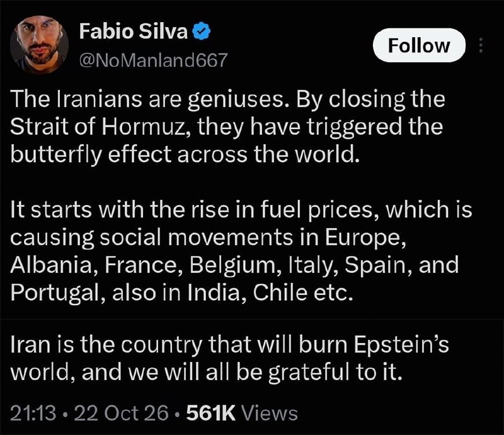Click the word Views in the footer

pyautogui.click(x=270, y=413)
